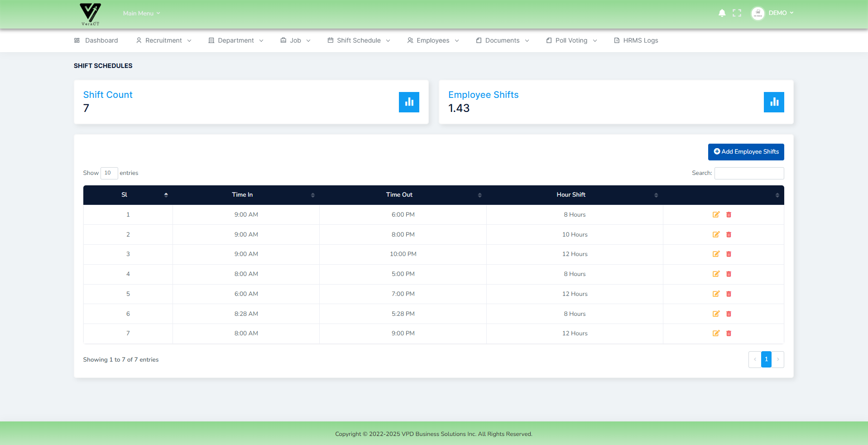This screenshot has width=868, height=445.
Task: Expand the Shift Schedule dropdown menu
Action: tap(359, 40)
